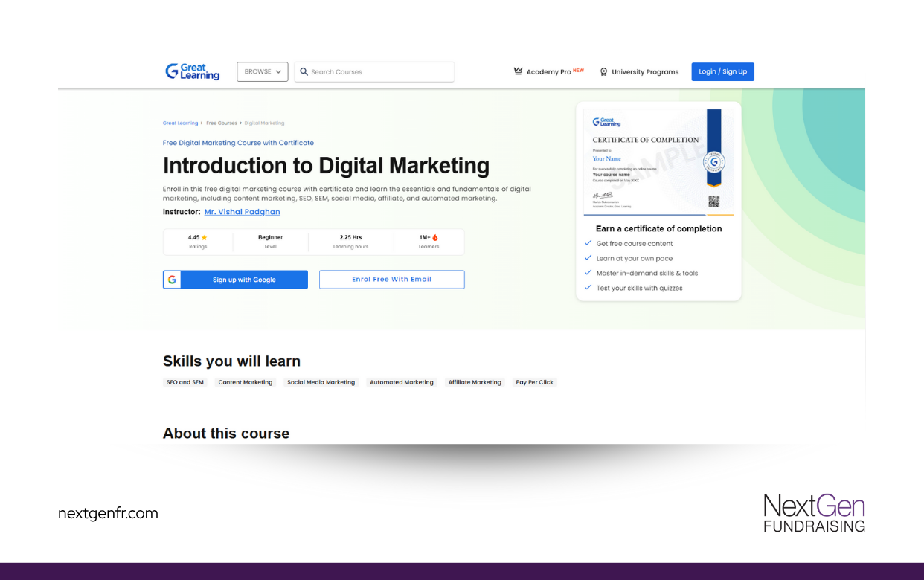Click About this course heading
The height and width of the screenshot is (580, 924).
(226, 434)
